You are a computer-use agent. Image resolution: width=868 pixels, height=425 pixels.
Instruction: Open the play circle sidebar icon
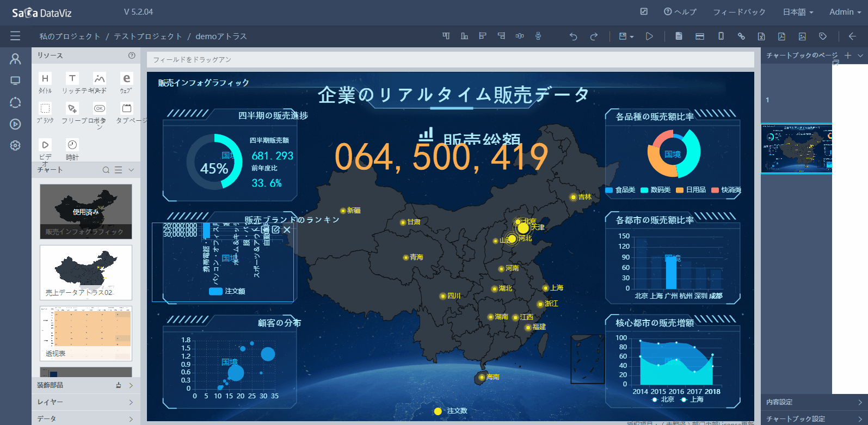tap(15, 124)
